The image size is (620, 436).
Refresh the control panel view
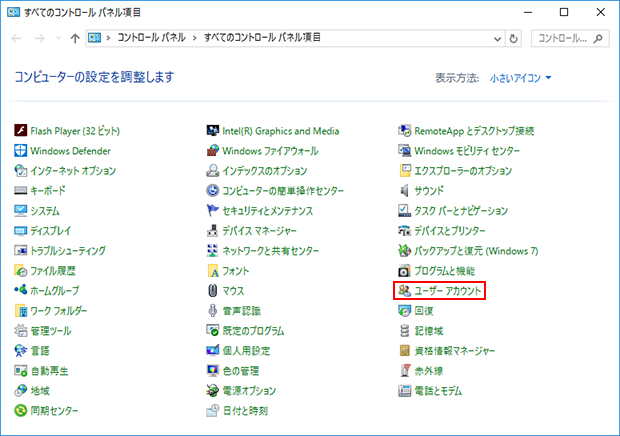[513, 39]
